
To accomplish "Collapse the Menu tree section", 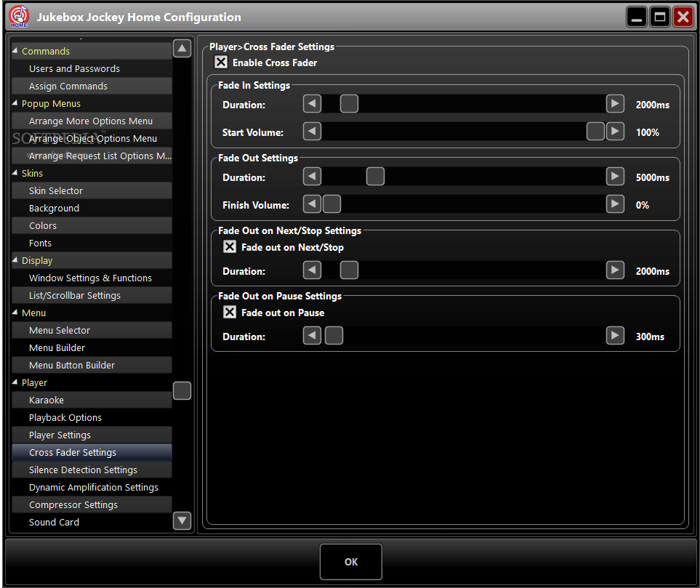I will [15, 313].
